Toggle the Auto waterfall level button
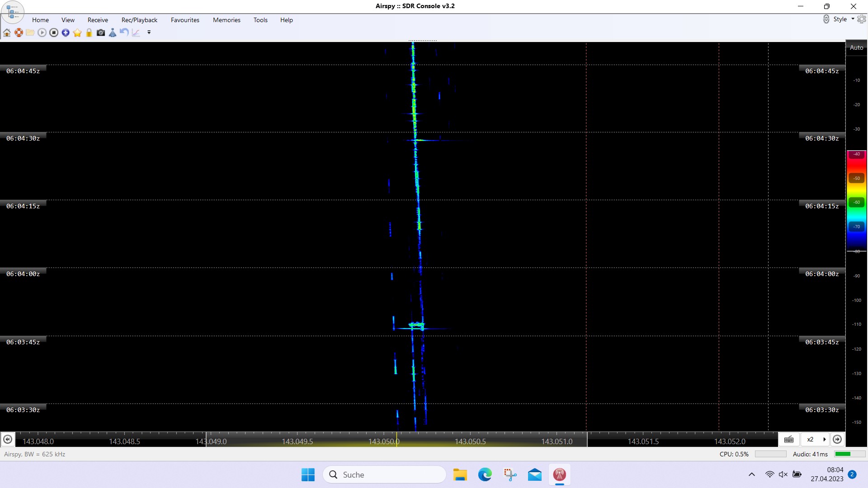 [x=856, y=47]
